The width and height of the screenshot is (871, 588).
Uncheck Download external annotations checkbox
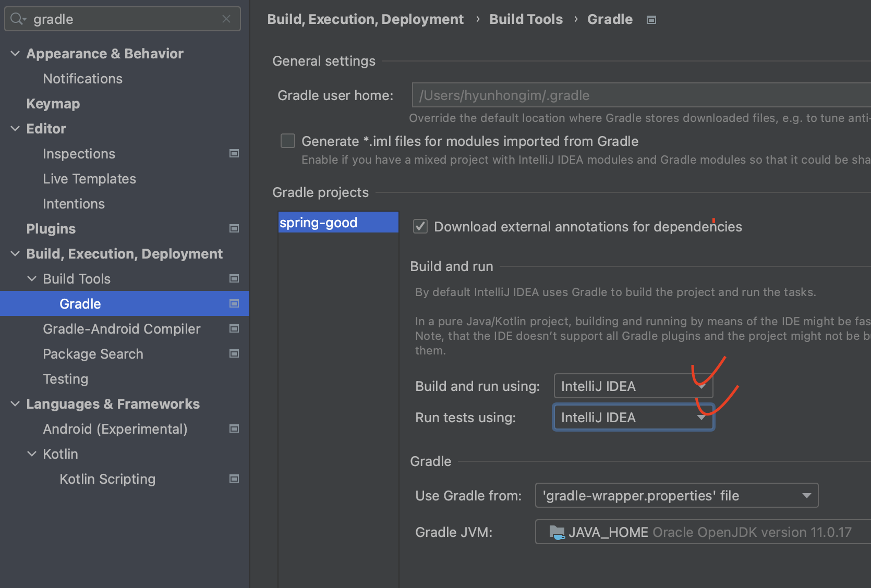pos(420,226)
